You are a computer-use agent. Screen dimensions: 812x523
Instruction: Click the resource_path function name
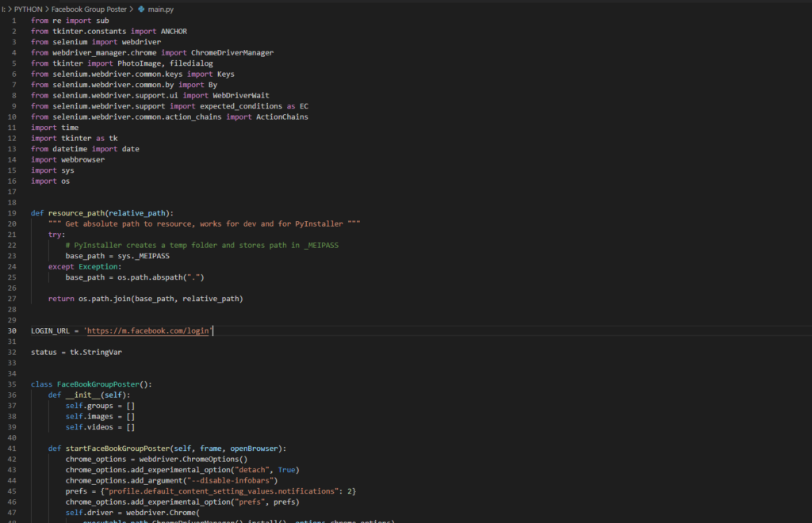76,213
